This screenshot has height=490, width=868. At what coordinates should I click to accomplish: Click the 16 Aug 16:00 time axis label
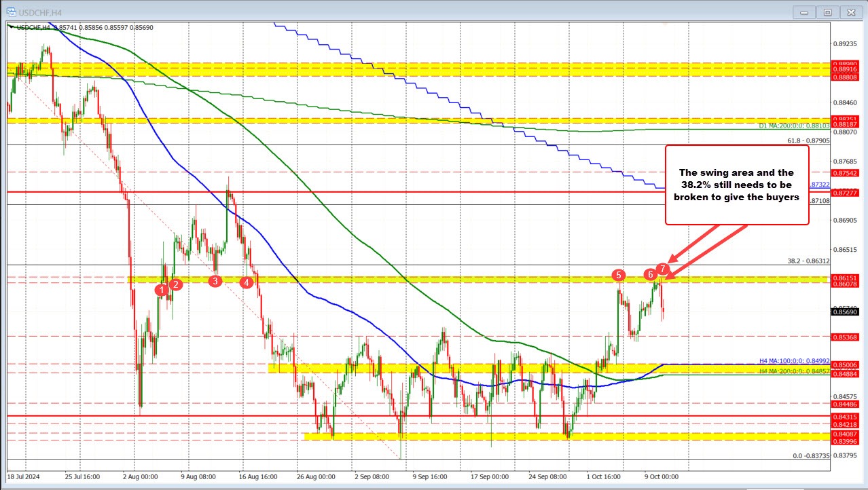click(257, 477)
